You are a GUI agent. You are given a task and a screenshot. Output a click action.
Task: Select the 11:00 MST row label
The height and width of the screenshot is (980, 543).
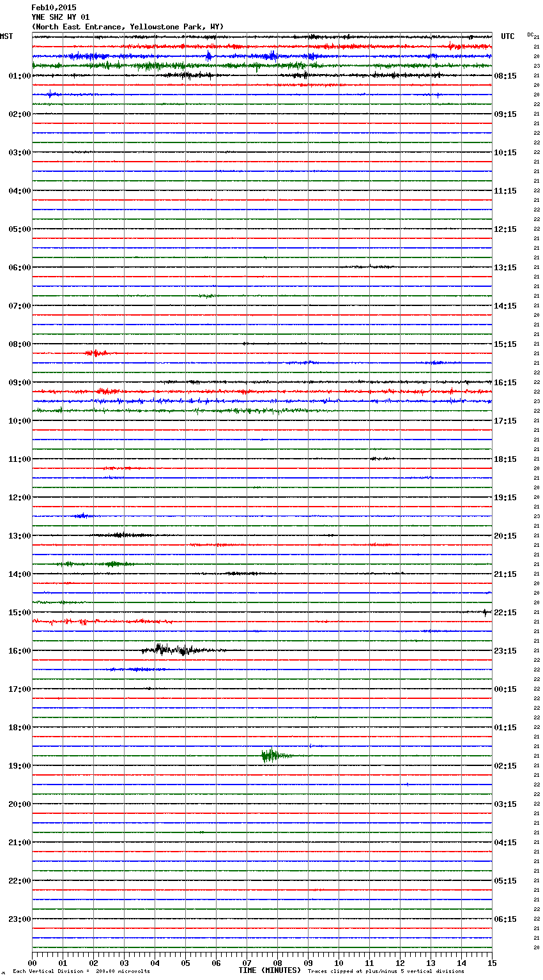click(x=20, y=459)
